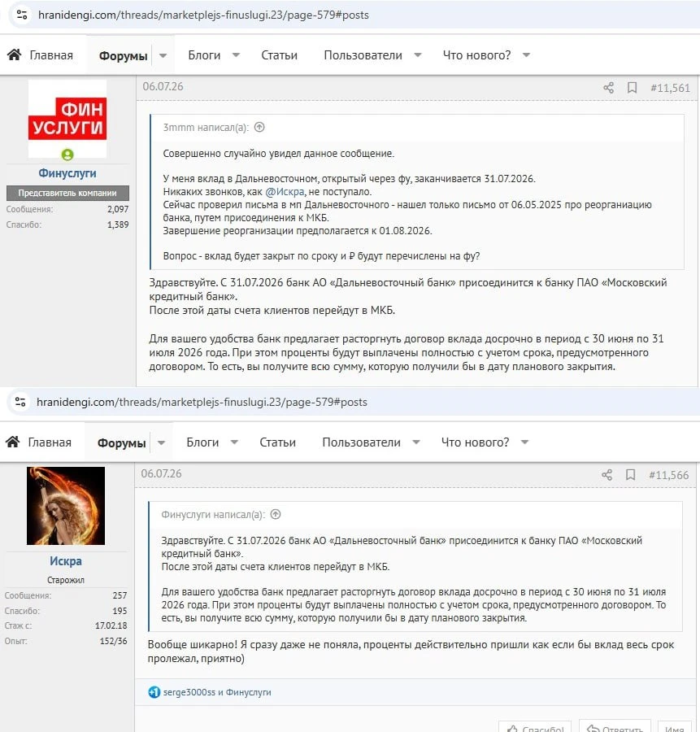
Task: Jump to Финуслуги's quoted post via arrow icon
Action: pyautogui.click(x=276, y=514)
